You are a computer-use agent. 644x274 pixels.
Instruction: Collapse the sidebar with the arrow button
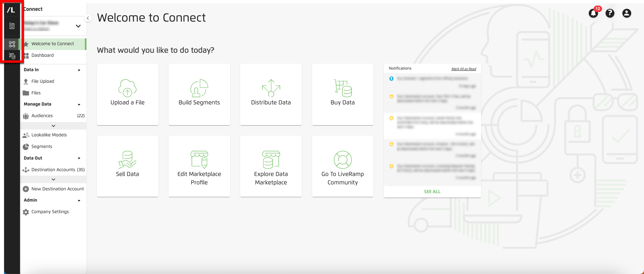coord(88,18)
